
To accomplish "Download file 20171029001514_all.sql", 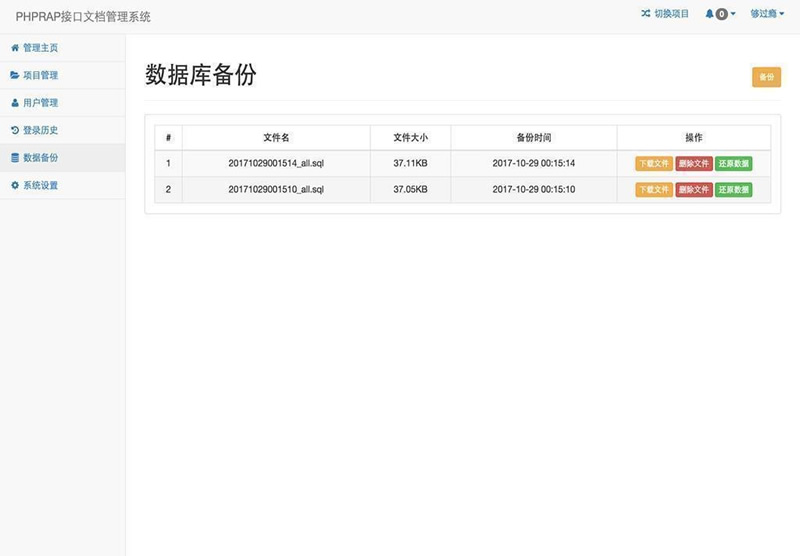I will (654, 163).
